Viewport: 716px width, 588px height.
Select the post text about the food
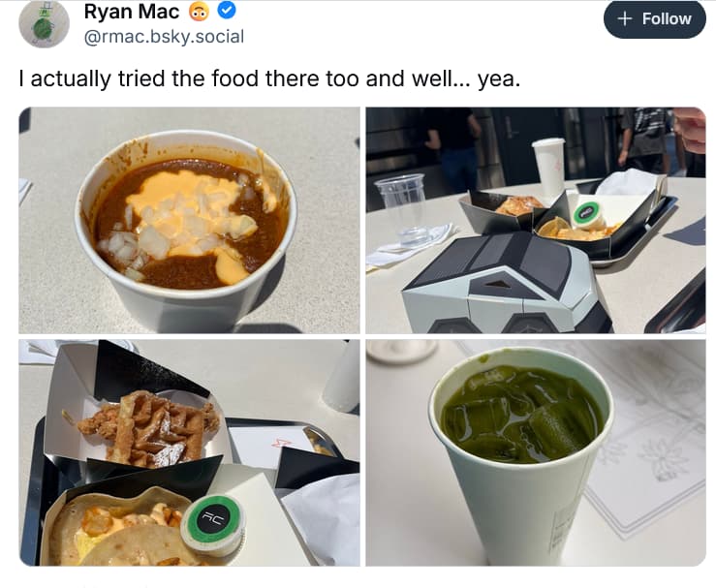coord(269,78)
